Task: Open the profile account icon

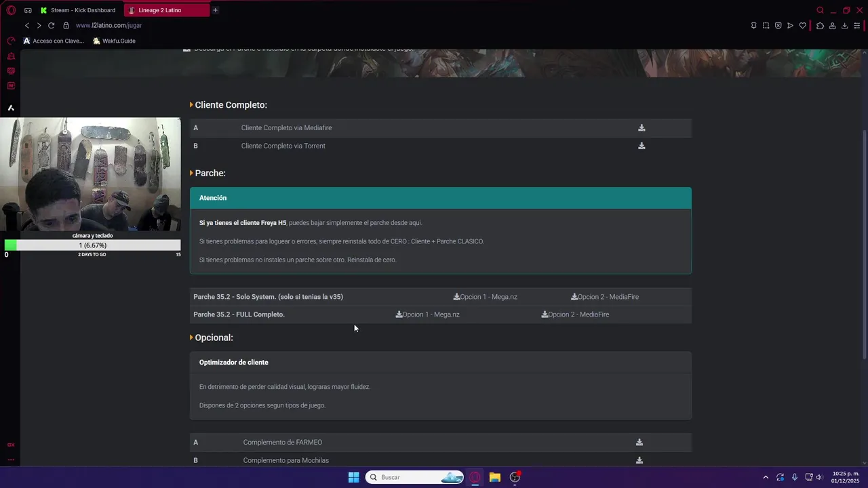Action: click(832, 26)
